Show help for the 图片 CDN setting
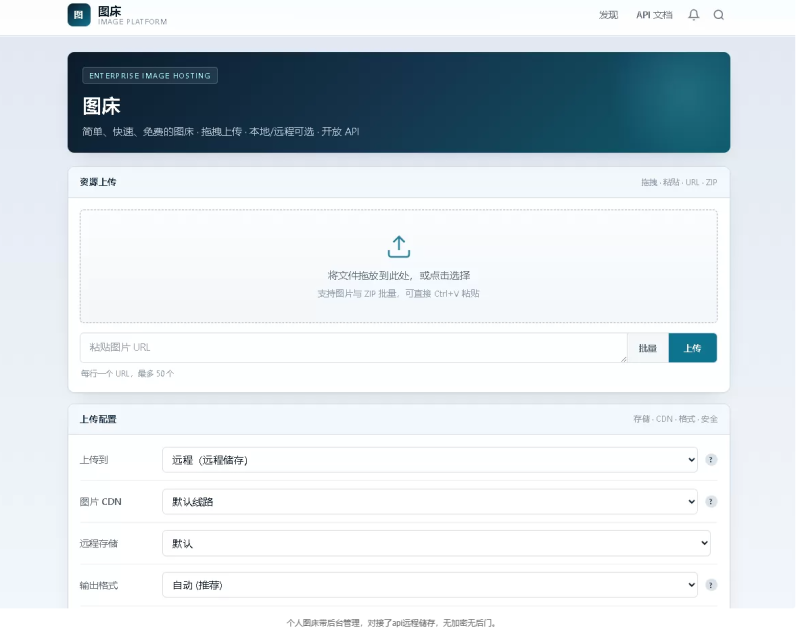The height and width of the screenshot is (630, 800). pos(711,501)
